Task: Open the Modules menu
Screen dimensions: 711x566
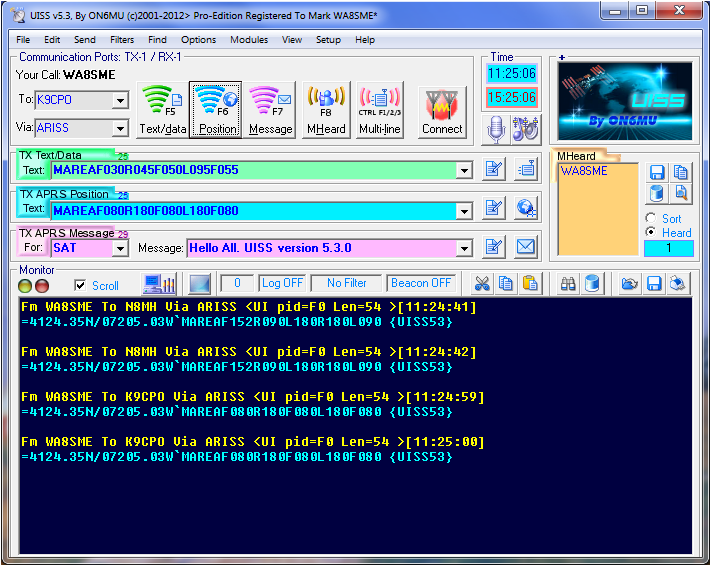Action: point(248,40)
